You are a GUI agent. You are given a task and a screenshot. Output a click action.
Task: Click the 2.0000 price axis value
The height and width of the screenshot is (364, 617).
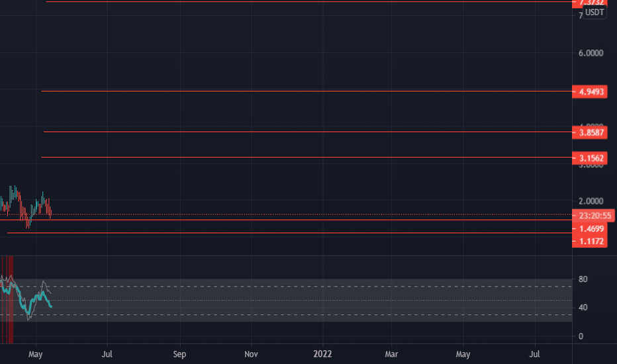click(591, 201)
